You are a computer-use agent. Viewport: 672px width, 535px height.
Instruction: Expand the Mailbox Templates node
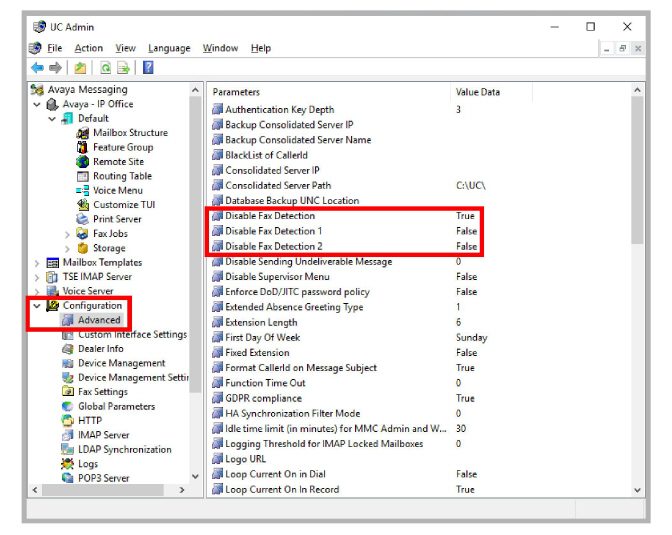point(37,263)
